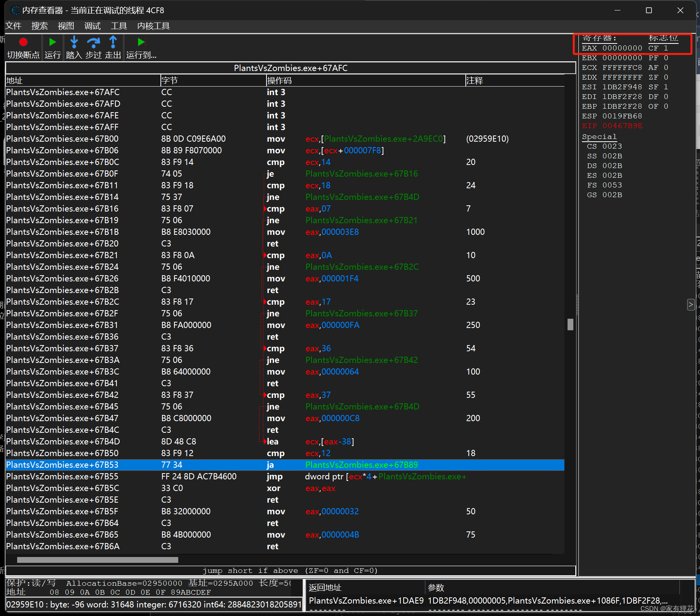Click the 操作码 column header
The height and width of the screenshot is (616, 700).
click(366, 80)
